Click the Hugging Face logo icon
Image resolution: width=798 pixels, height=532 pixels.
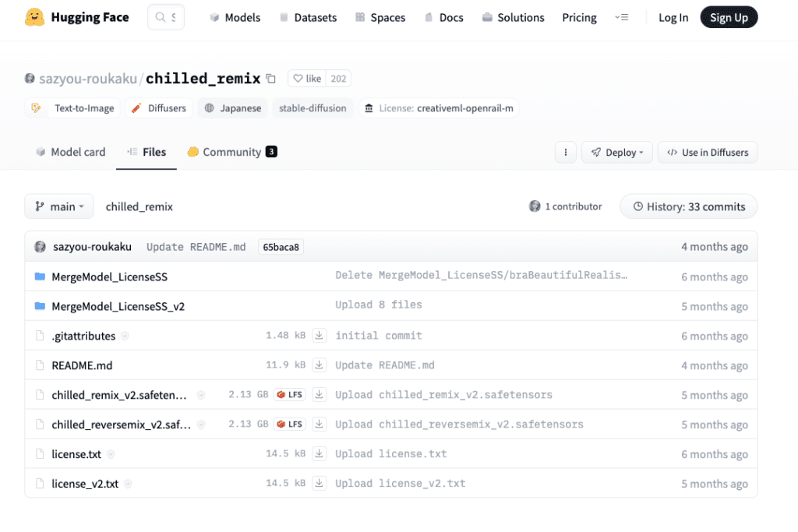point(34,17)
